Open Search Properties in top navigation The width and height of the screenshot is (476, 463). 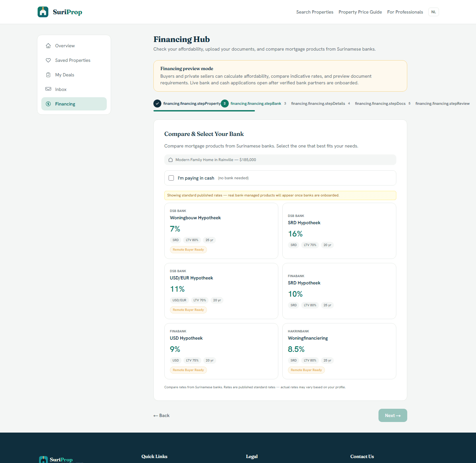click(315, 12)
